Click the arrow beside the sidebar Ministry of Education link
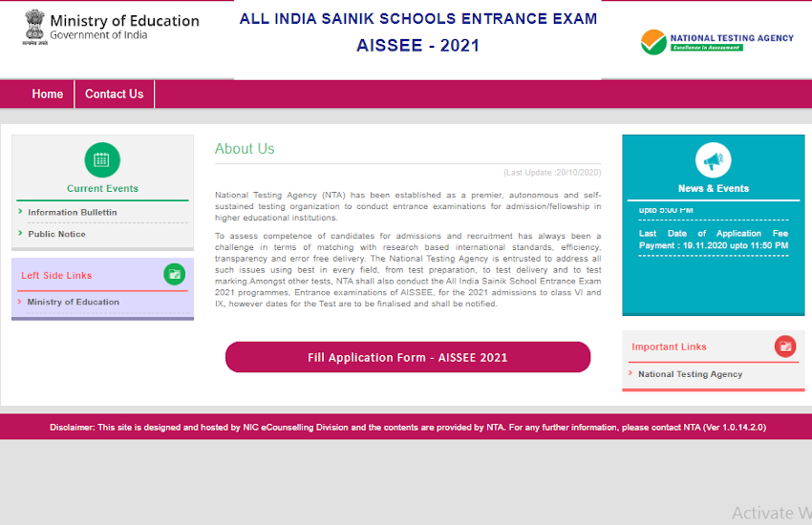Image resolution: width=812 pixels, height=525 pixels. pyautogui.click(x=20, y=302)
